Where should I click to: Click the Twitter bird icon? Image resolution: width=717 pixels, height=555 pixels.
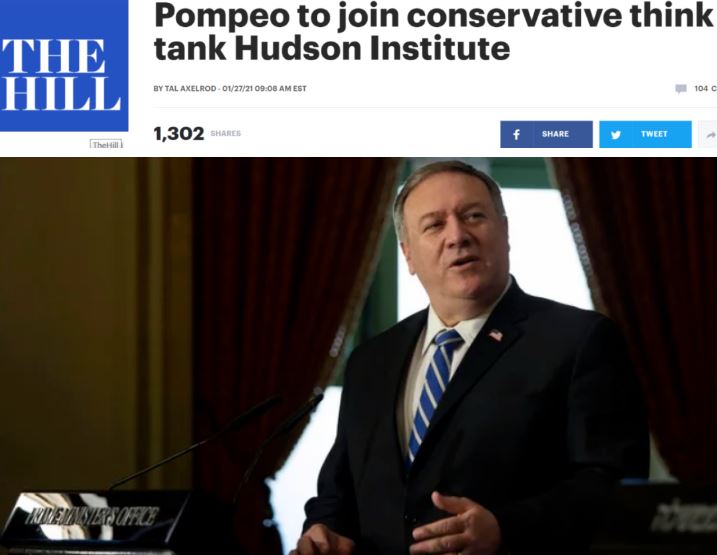tap(616, 135)
